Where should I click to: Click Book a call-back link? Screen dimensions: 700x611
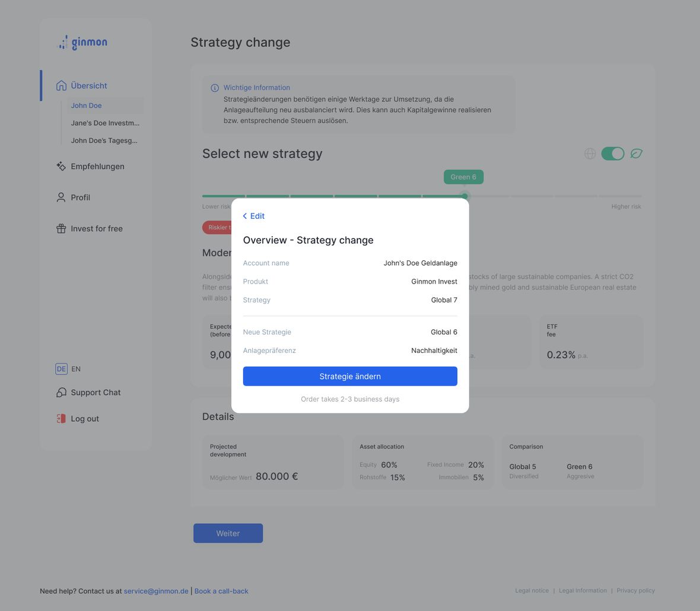pos(221,591)
